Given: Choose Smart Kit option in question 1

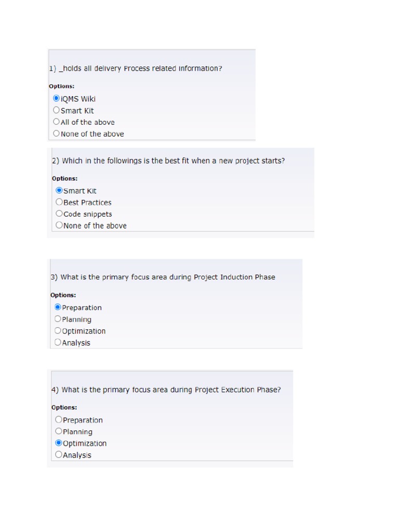Looking at the screenshot, I should click(x=57, y=110).
